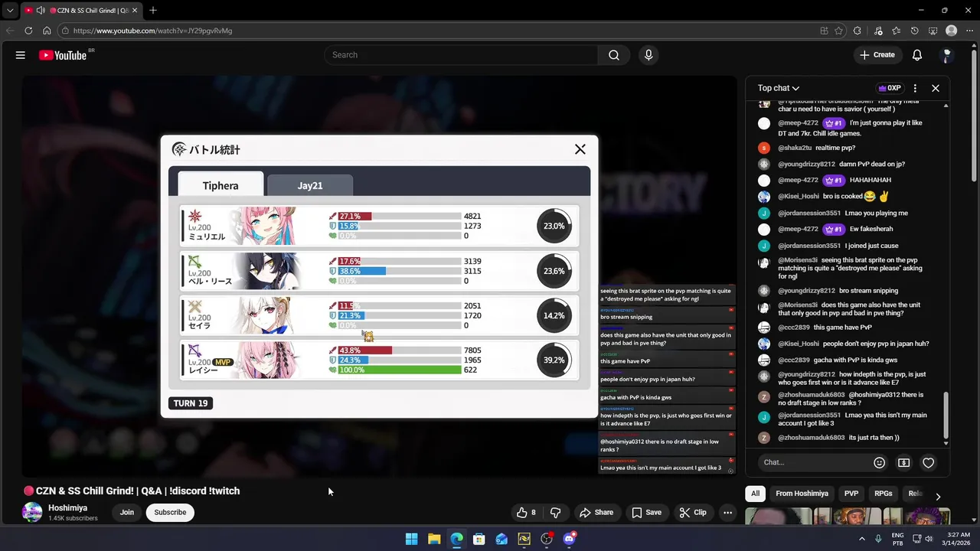
Task: Create a Clip of the video
Action: [x=693, y=513]
